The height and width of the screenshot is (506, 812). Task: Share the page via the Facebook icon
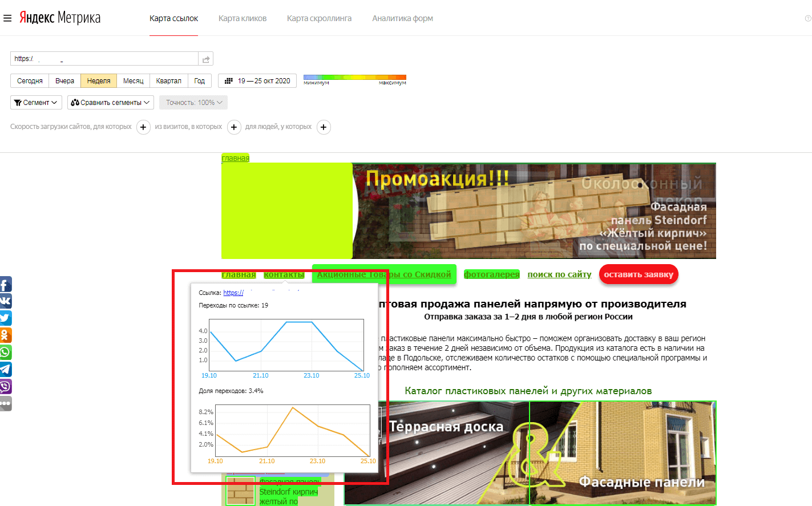[x=6, y=284]
